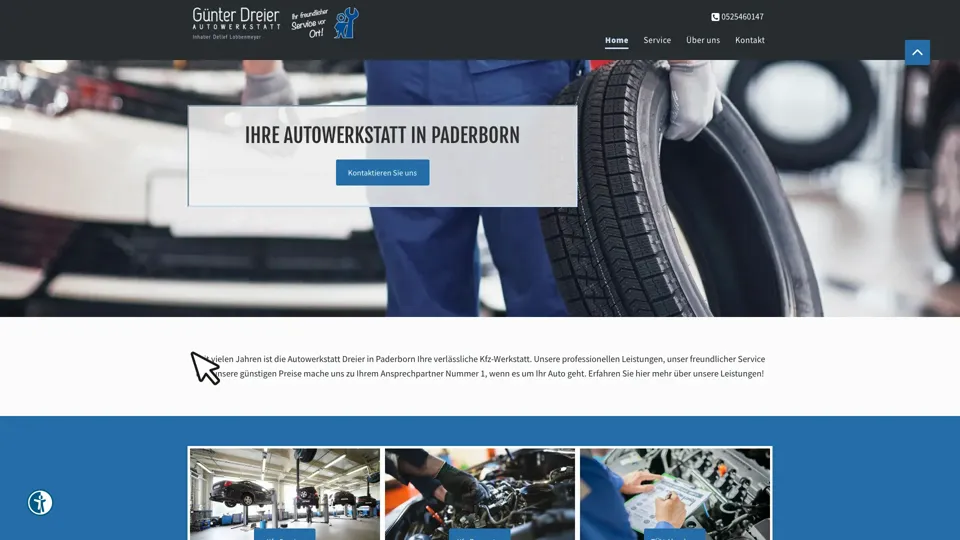Image resolution: width=960 pixels, height=540 pixels.
Task: Click the mechanic mascot service badge
Action: point(325,23)
